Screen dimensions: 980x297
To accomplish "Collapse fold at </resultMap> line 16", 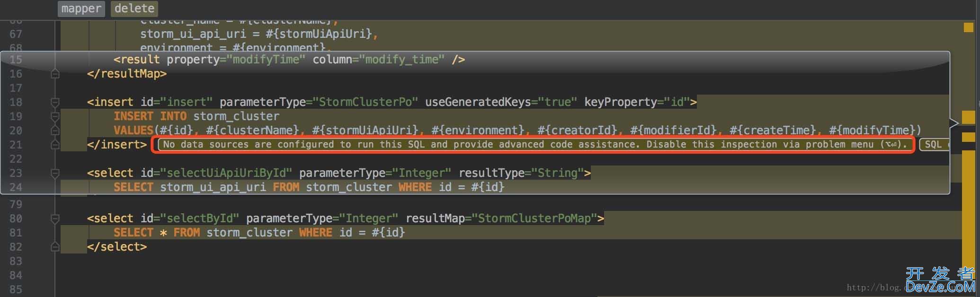I will pos(55,74).
